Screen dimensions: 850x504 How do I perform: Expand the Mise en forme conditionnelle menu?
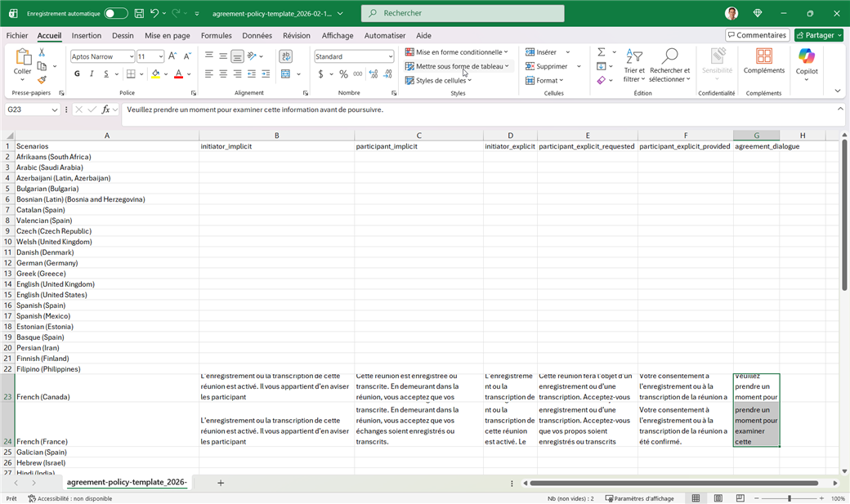coord(458,52)
